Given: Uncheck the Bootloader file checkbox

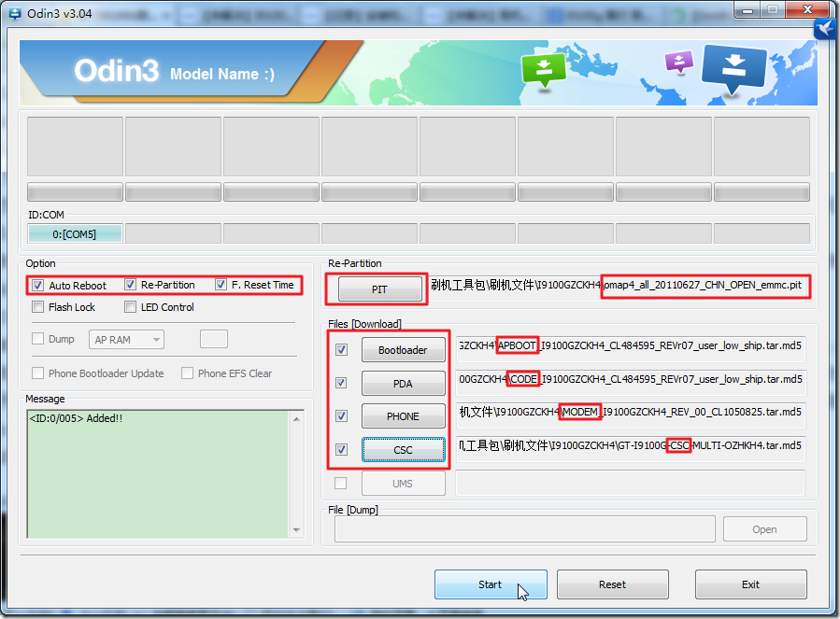Looking at the screenshot, I should pyautogui.click(x=341, y=350).
